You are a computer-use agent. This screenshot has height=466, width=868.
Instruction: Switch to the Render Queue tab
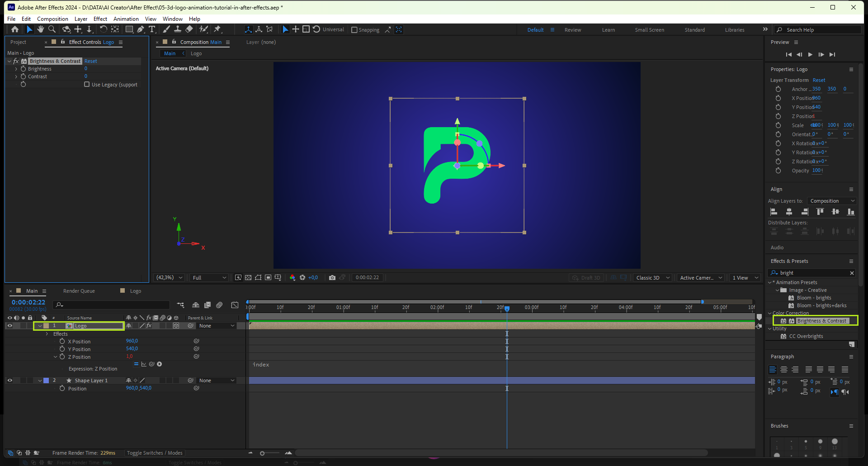tap(79, 291)
